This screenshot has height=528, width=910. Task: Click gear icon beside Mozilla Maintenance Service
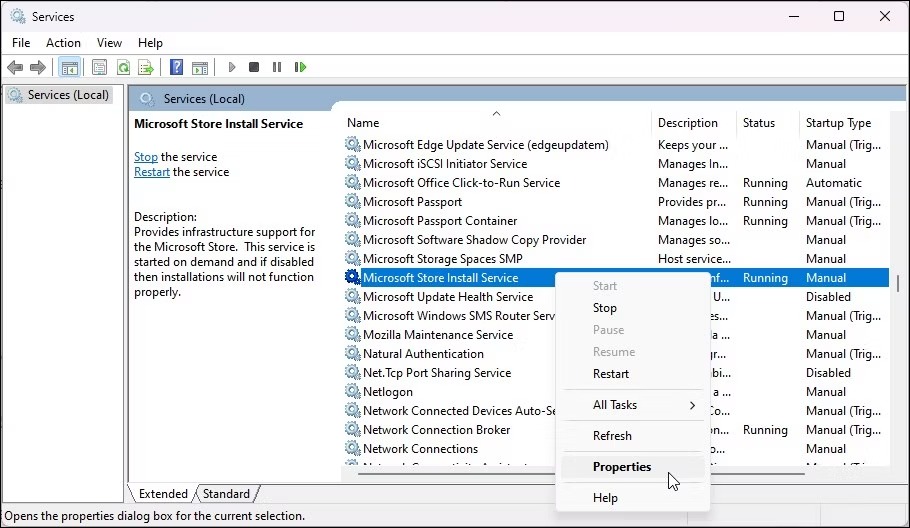pyautogui.click(x=352, y=334)
